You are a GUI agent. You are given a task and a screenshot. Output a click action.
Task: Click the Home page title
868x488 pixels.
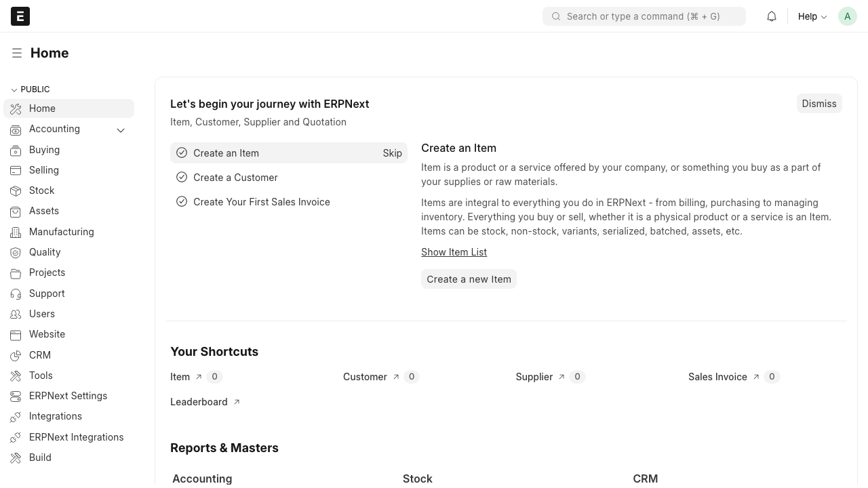50,53
